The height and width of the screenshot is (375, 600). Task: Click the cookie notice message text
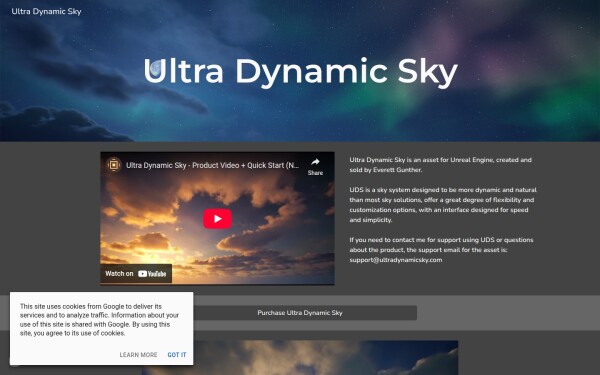tap(99, 320)
